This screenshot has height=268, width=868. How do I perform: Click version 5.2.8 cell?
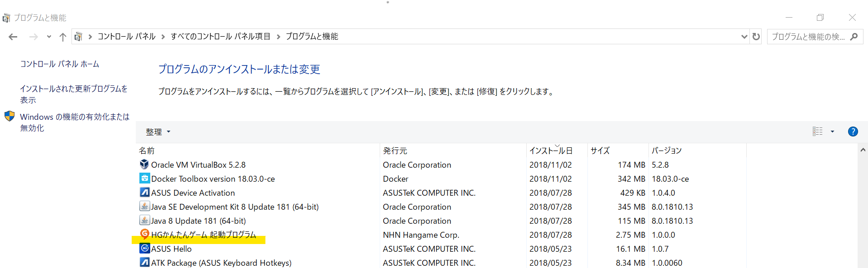tap(660, 165)
